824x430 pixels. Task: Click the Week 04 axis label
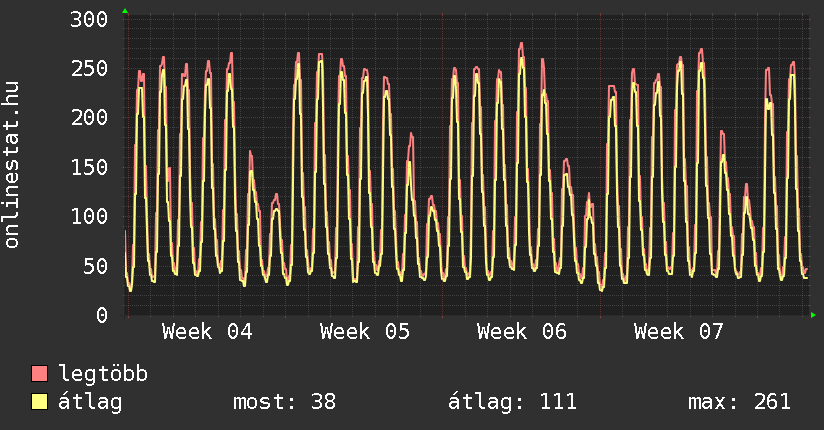[207, 331]
